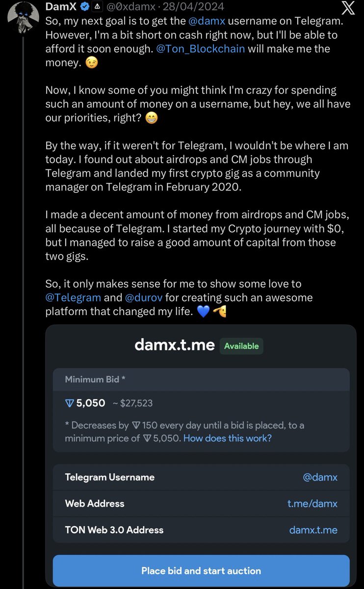Click the blue verified checkmark badge
Image resolution: width=364 pixels, height=589 pixels.
[x=84, y=7]
